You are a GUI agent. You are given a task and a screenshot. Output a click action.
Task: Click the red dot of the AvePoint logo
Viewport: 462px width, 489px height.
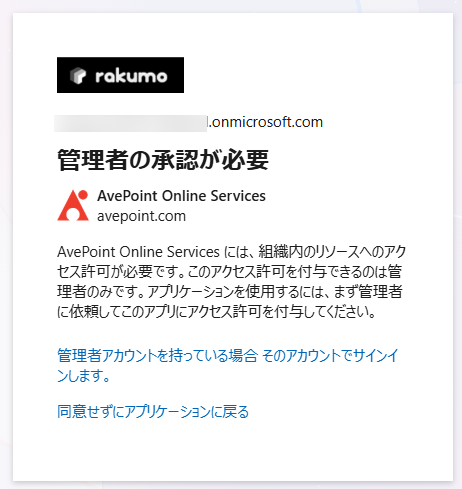pyautogui.click(x=83, y=195)
